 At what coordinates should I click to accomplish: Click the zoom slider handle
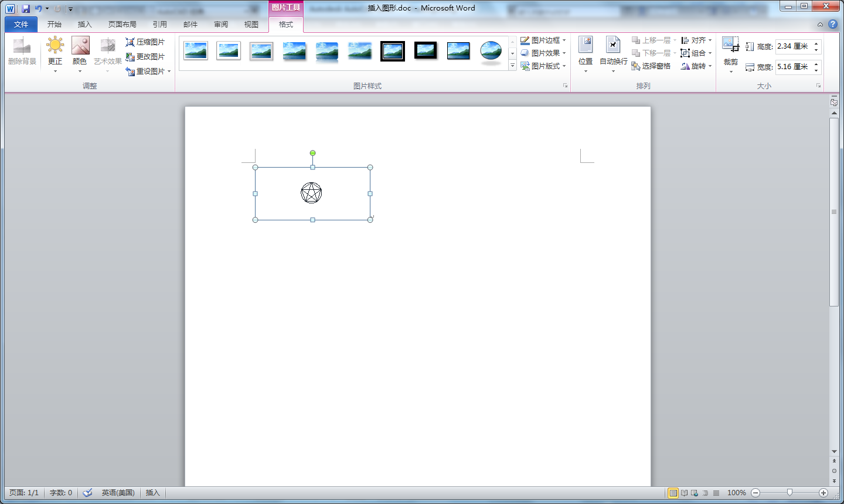pyautogui.click(x=789, y=493)
